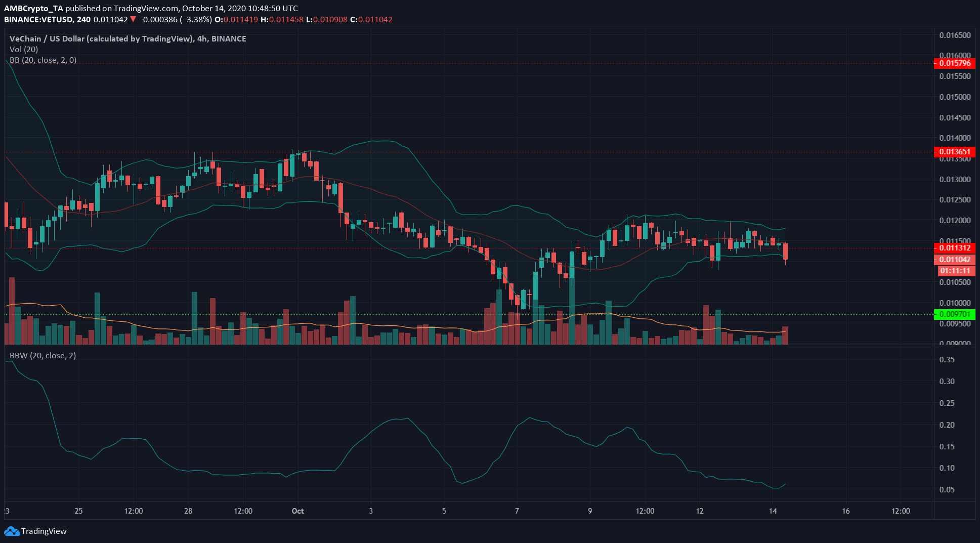Click the 14 date on time axis
The width and height of the screenshot is (980, 543).
coord(773,511)
